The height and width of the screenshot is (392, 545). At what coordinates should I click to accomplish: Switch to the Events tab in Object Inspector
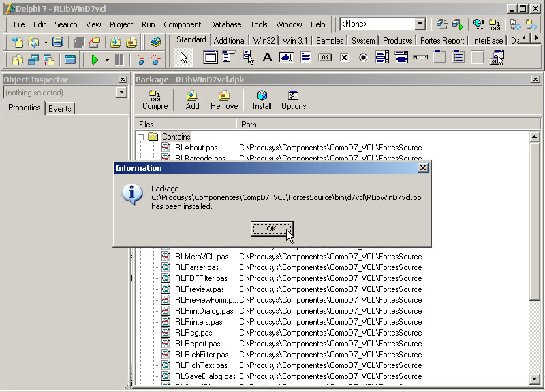[x=61, y=108]
